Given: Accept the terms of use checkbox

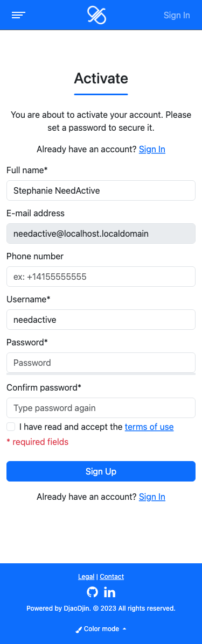Looking at the screenshot, I should pos(11,427).
